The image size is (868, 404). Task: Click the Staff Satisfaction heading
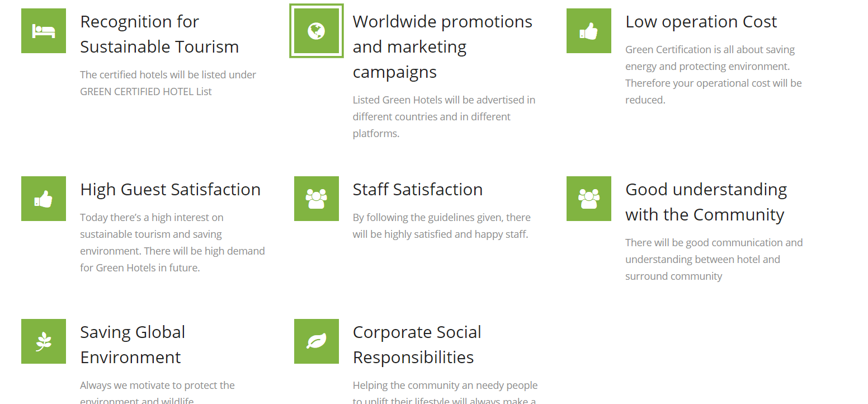point(417,190)
